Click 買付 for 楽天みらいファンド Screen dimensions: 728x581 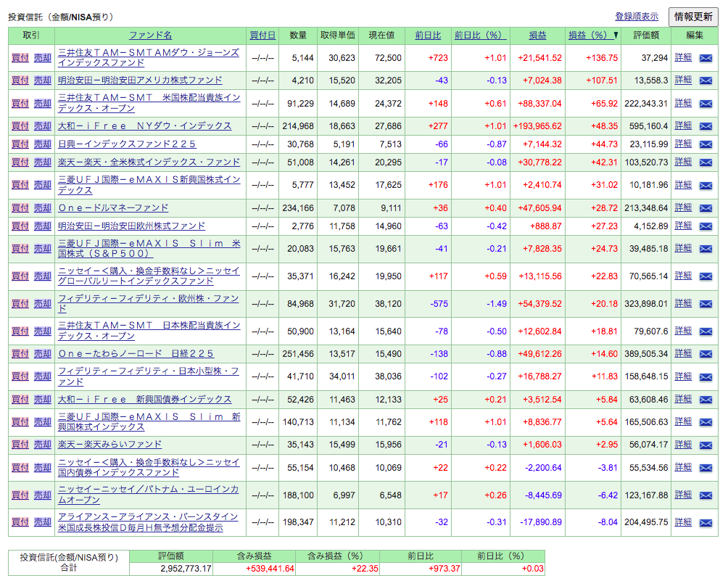tap(20, 445)
